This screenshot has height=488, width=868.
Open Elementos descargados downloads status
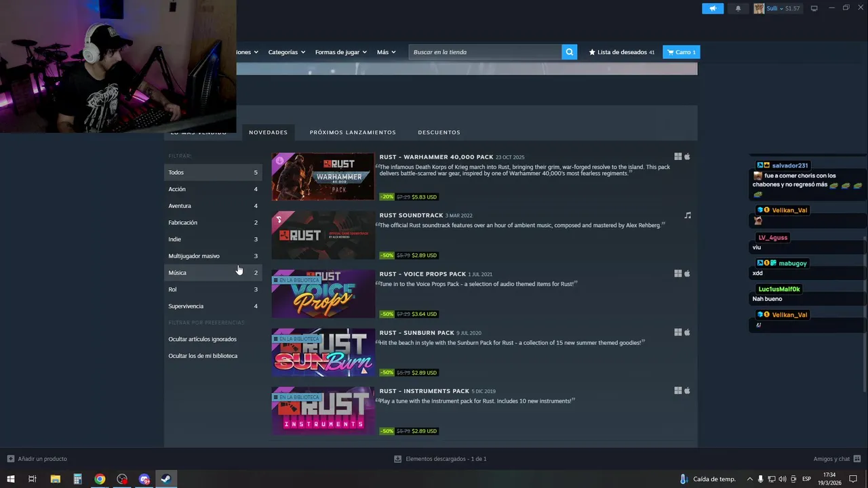tap(441, 459)
